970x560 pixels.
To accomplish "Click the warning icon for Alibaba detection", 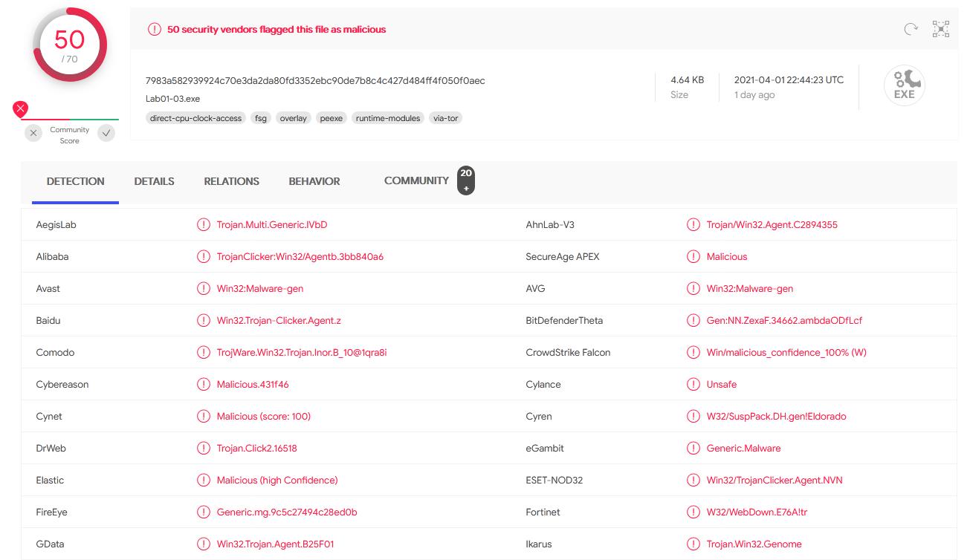I will (x=203, y=256).
